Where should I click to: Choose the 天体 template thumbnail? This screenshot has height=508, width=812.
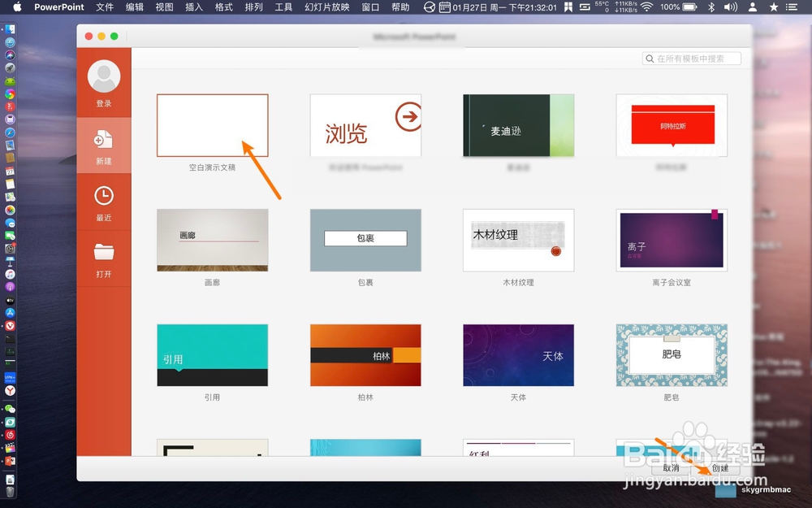518,355
